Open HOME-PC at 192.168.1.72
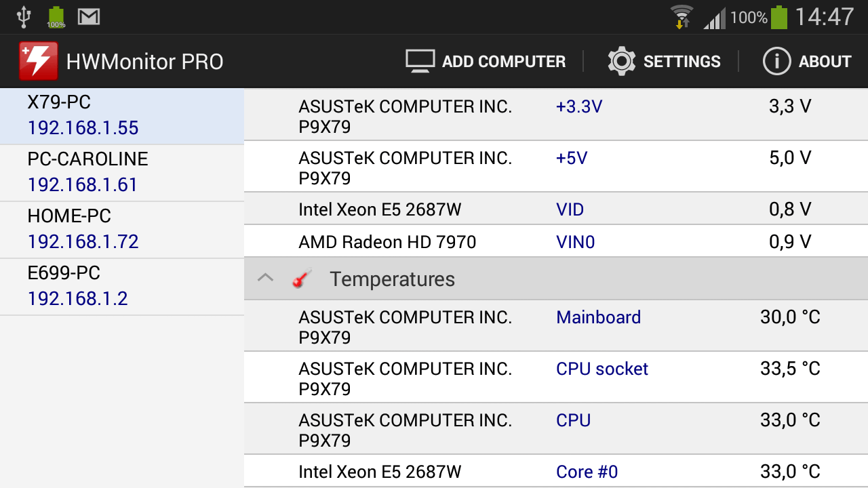The width and height of the screenshot is (868, 488). click(122, 229)
